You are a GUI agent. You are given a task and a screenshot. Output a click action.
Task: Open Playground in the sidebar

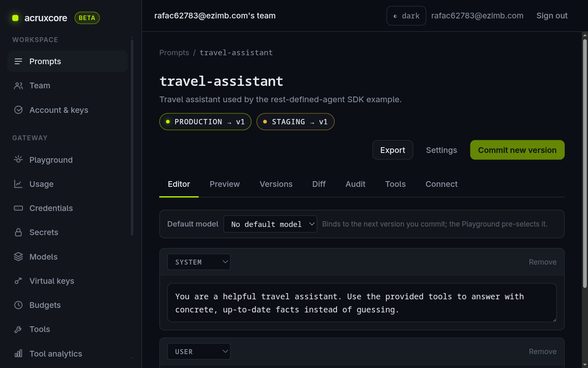click(x=67, y=160)
